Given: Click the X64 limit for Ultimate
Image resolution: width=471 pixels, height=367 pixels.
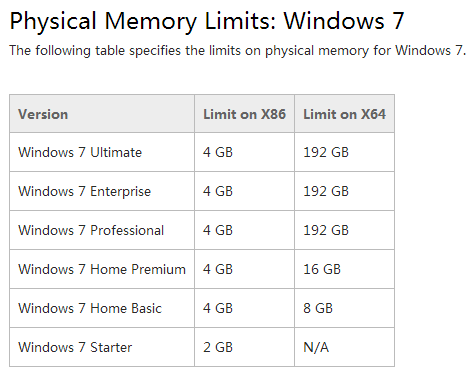Looking at the screenshot, I should (326, 152).
